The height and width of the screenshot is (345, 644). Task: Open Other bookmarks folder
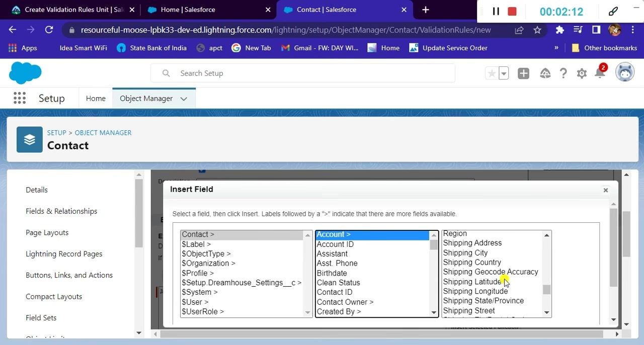pos(604,48)
